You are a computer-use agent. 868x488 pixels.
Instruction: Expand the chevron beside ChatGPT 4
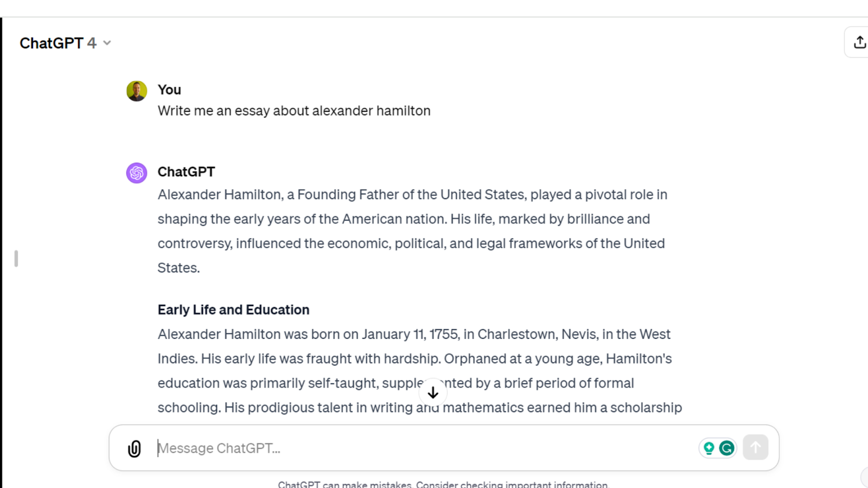tap(107, 43)
